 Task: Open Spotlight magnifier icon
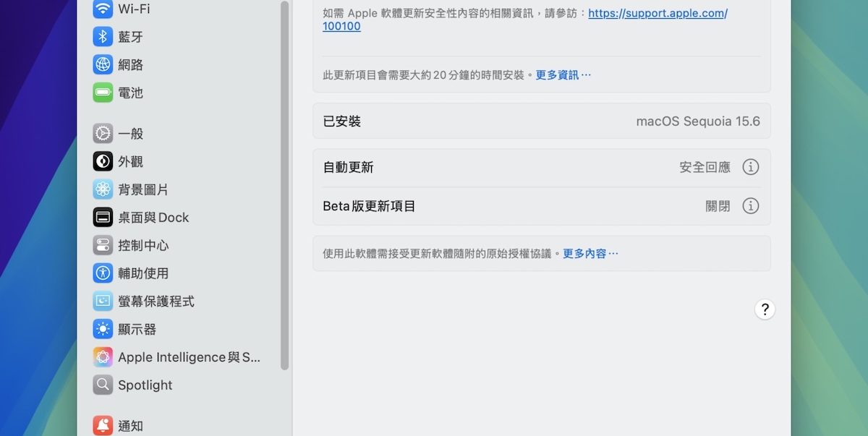[x=103, y=385]
